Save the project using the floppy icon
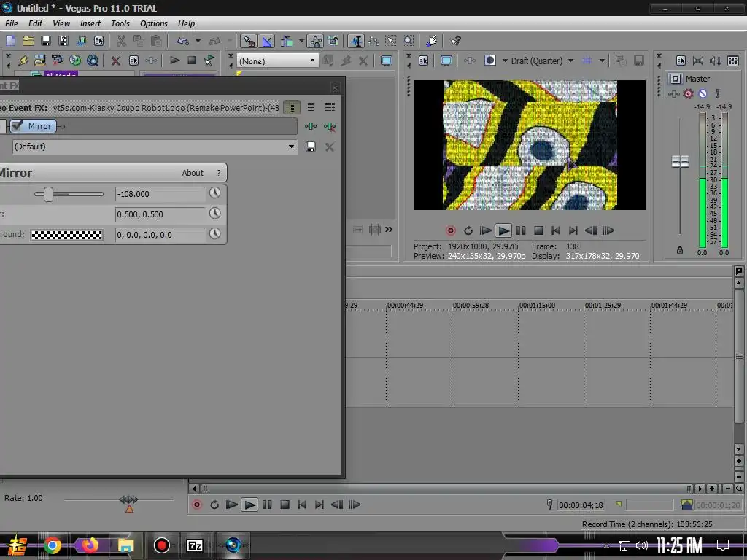 coord(46,41)
